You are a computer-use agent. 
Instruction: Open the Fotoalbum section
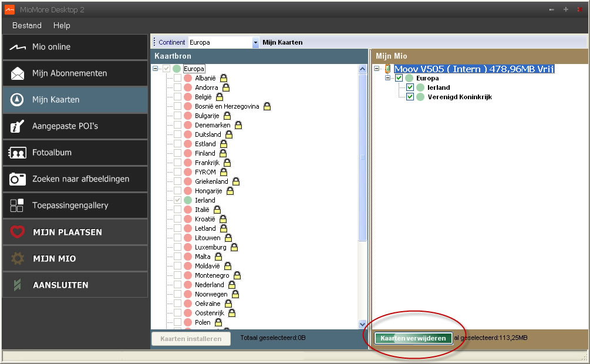click(75, 153)
